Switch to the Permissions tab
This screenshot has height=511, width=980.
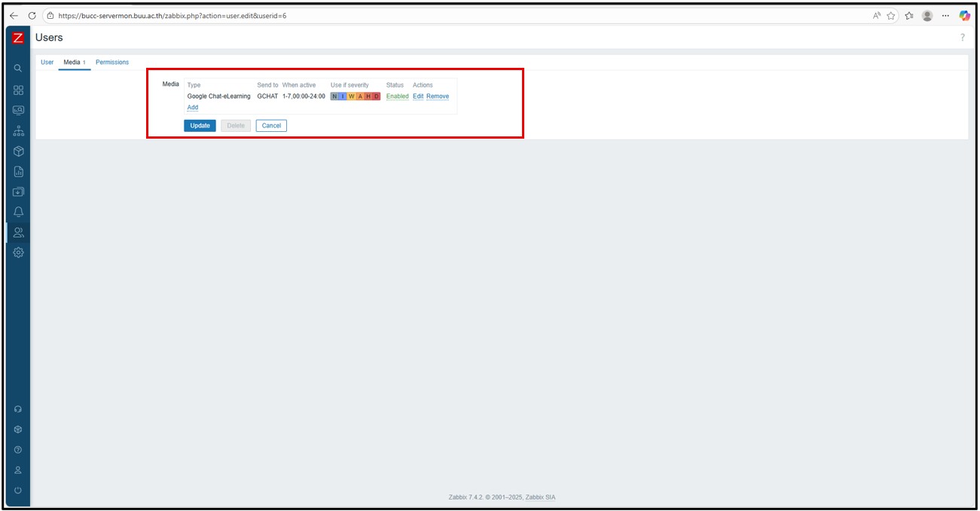pyautogui.click(x=112, y=63)
